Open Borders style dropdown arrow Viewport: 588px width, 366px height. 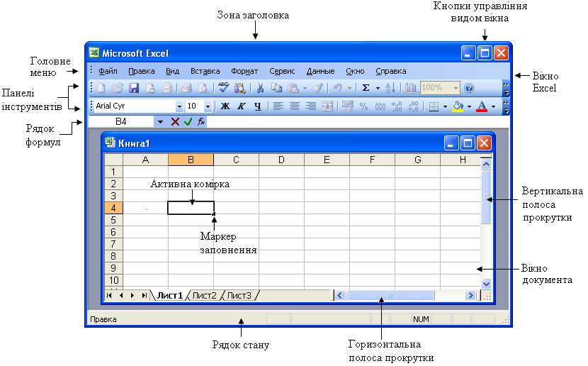(445, 107)
